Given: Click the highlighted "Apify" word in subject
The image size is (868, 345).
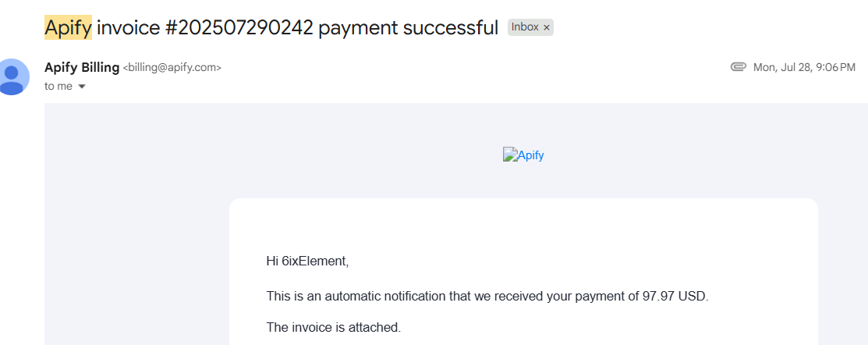Looking at the screenshot, I should (x=68, y=27).
